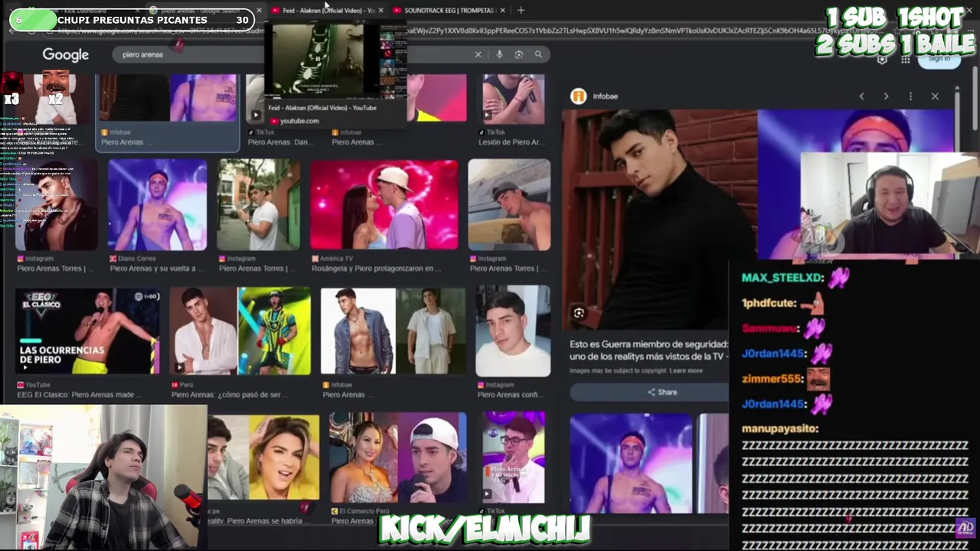Open EEG El Clasico YouTube thumbnail
The height and width of the screenshot is (551, 980).
88,331
